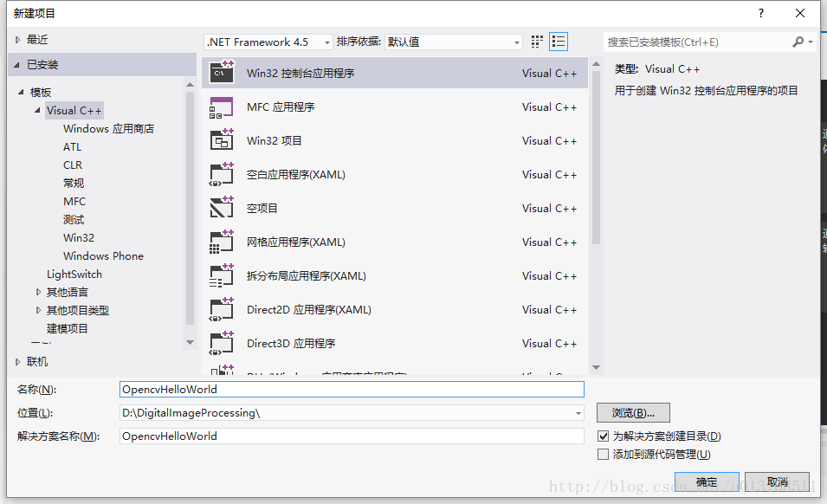This screenshot has width=827, height=504.
Task: Click the 空白应用程序(XAML) template icon
Action: coord(222,174)
